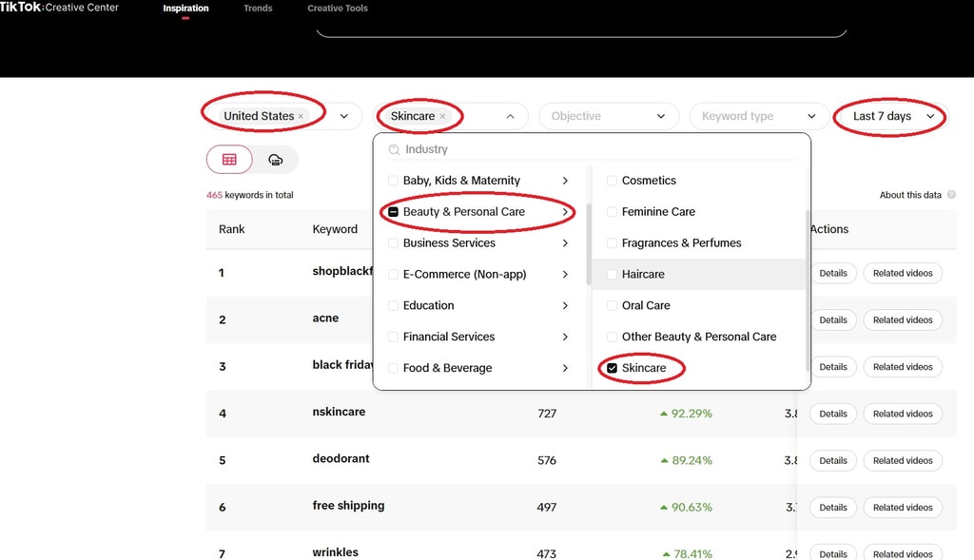Click the Rank column header
This screenshot has height=560, width=974.
pyautogui.click(x=232, y=229)
